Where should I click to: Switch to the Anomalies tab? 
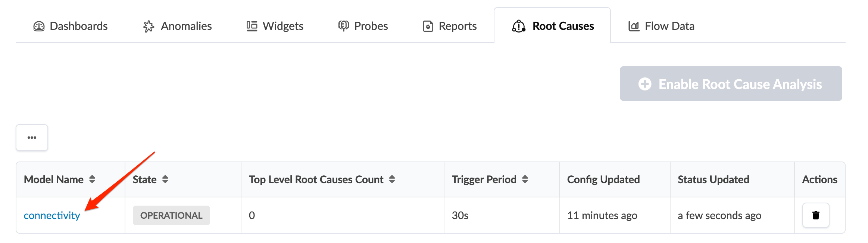[x=186, y=26]
